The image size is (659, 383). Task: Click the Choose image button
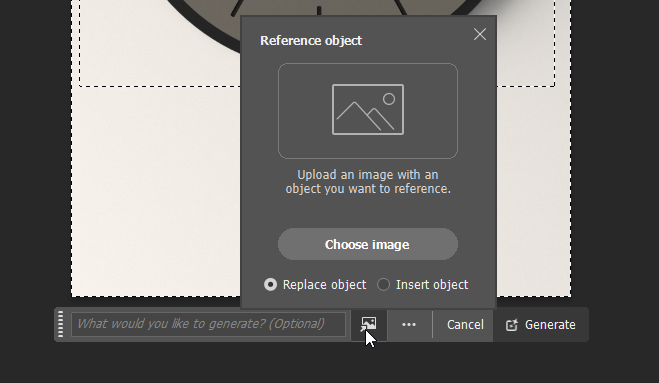pyautogui.click(x=368, y=244)
